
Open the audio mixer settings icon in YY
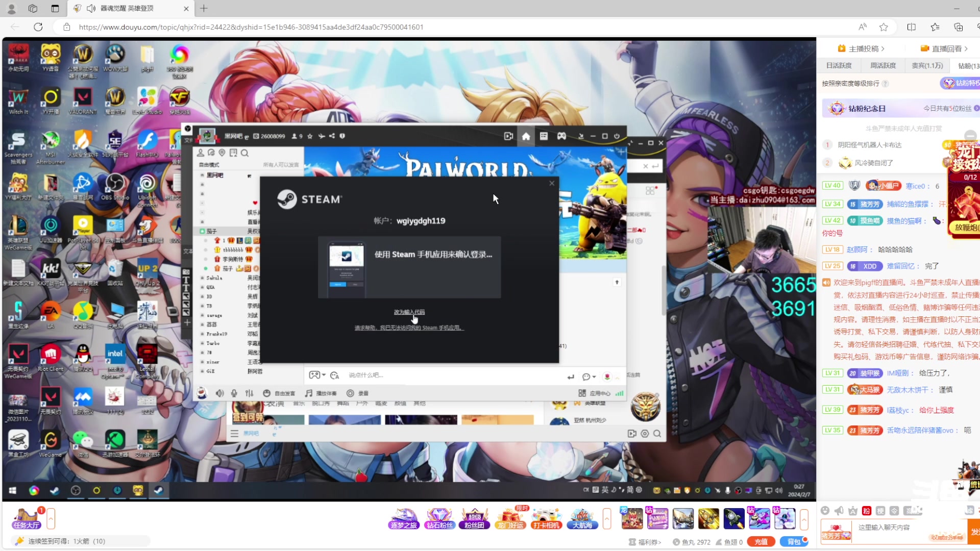pyautogui.click(x=249, y=393)
